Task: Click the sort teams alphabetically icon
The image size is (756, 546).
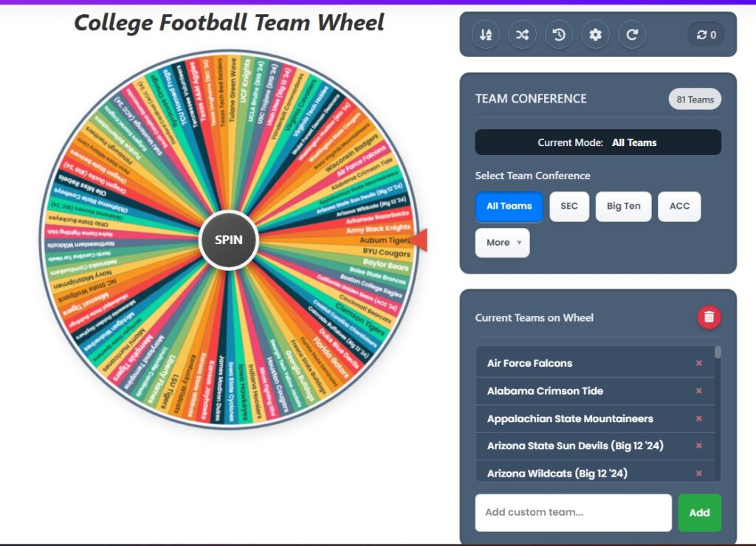Action: point(485,34)
